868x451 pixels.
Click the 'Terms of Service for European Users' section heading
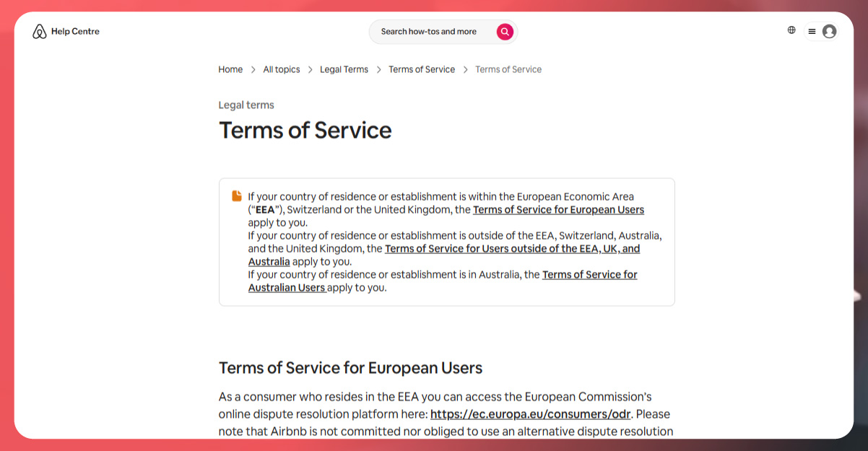(x=350, y=368)
